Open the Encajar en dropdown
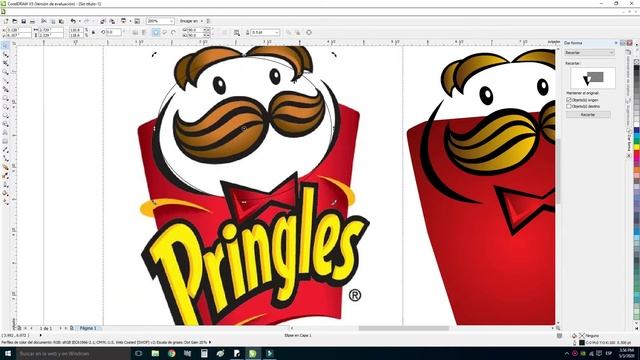Viewport: 640px width, 360px height. tap(202, 21)
